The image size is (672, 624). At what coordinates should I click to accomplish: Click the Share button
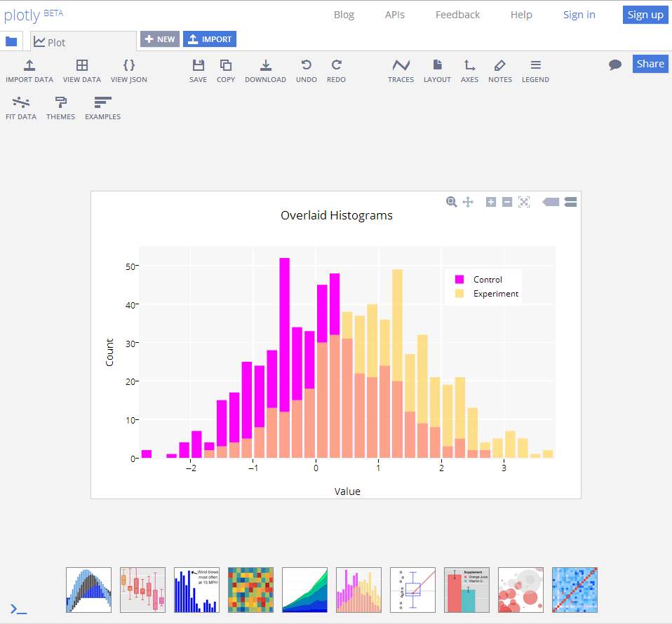(x=650, y=63)
